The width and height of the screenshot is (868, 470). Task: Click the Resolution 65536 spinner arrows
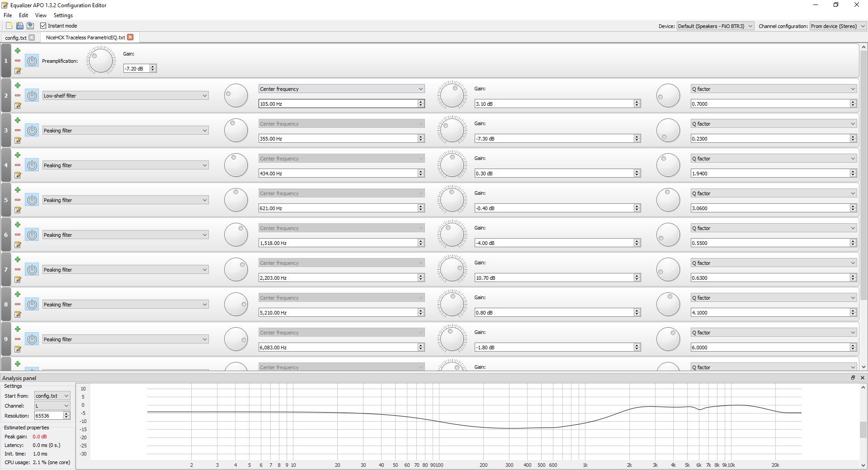coord(66,415)
